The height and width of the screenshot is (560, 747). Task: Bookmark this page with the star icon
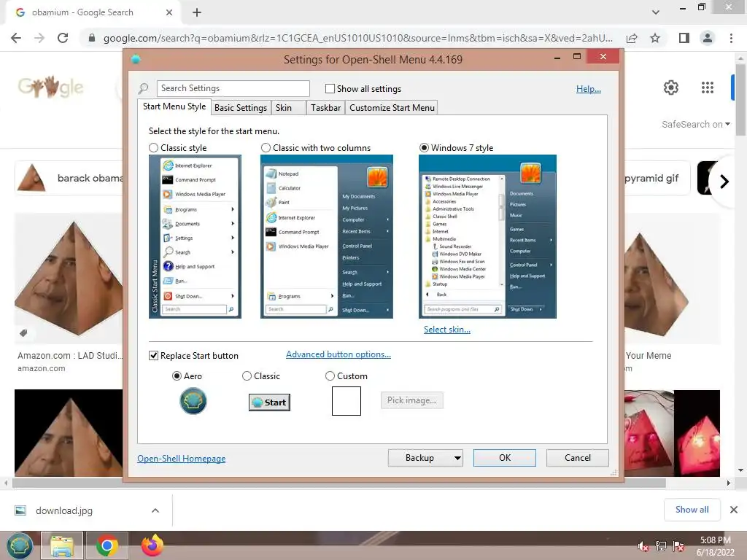point(655,38)
